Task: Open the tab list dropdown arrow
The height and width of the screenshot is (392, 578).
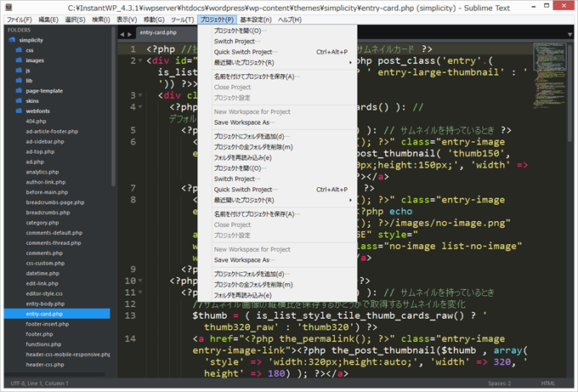Action: coord(569,34)
